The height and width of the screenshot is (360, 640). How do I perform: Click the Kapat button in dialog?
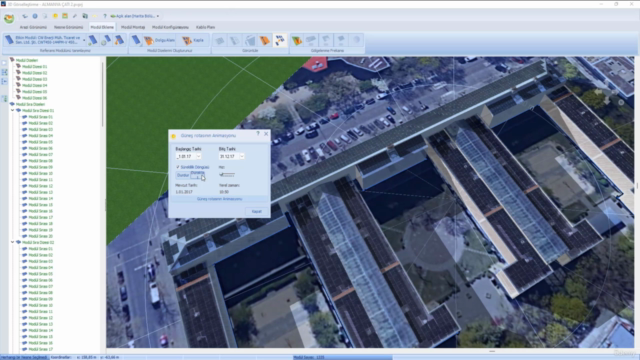(256, 211)
